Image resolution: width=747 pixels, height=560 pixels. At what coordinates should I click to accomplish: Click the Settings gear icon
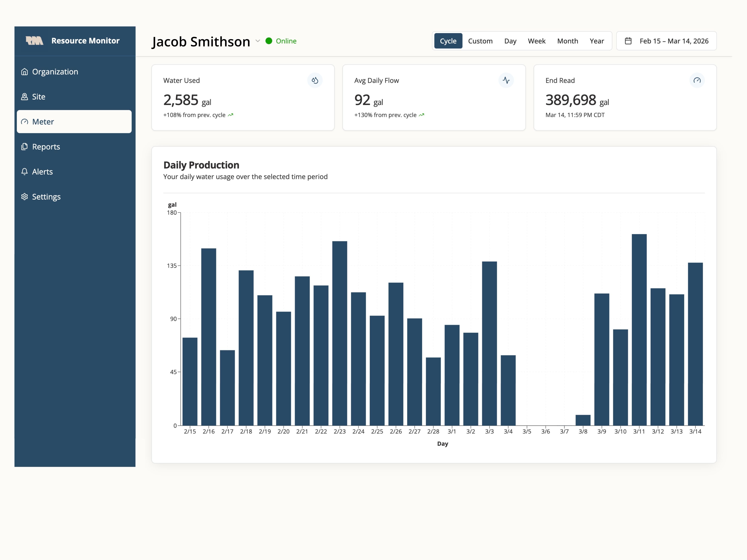pos(24,196)
